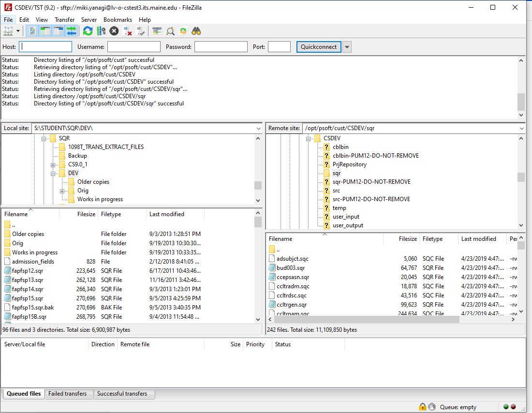Open the Site Manager dropdown arrow
The height and width of the screenshot is (413, 532).
click(x=18, y=31)
